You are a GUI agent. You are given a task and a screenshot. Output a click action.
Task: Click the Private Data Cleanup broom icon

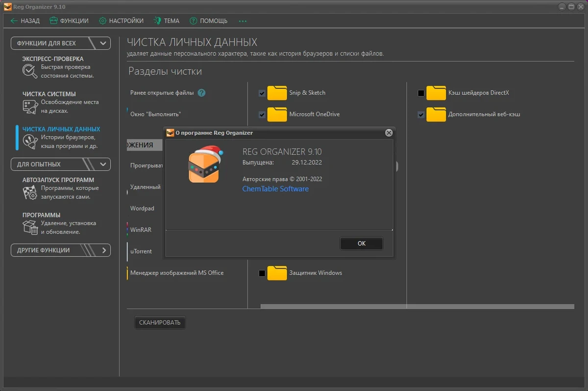[x=30, y=142]
